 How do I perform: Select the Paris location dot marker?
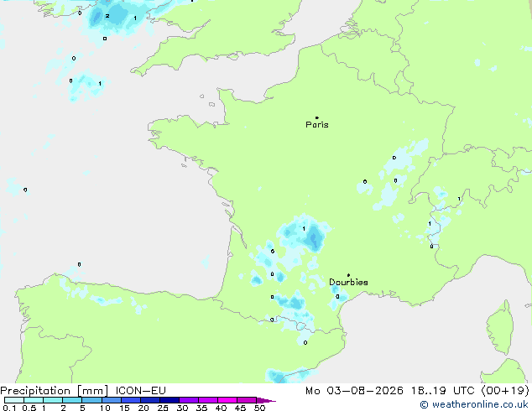point(317,117)
